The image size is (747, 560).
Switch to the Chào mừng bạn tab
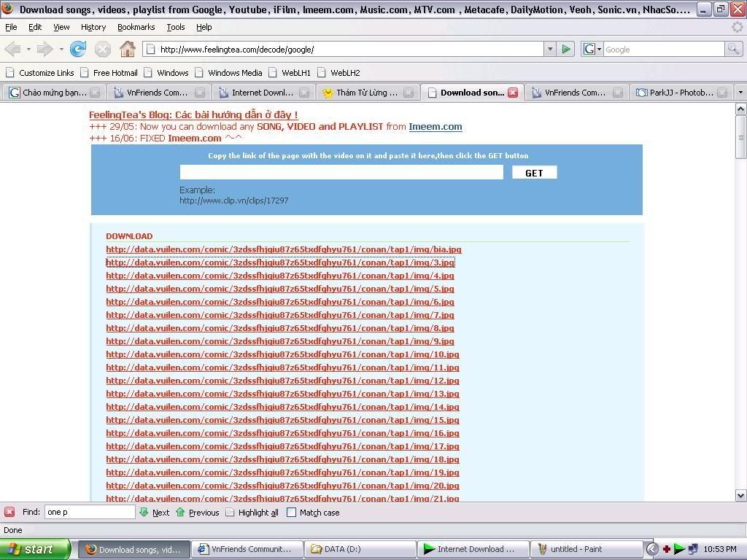tap(54, 93)
